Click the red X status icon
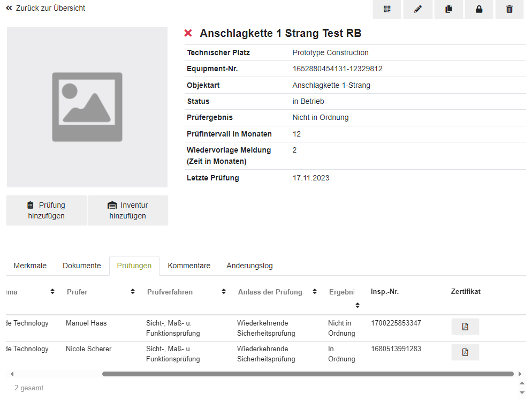The height and width of the screenshot is (401, 532). [x=188, y=33]
